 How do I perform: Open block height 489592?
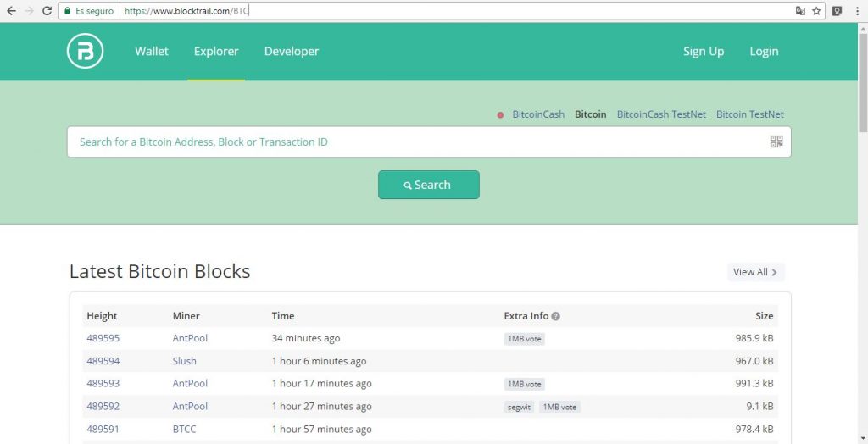[x=103, y=407]
